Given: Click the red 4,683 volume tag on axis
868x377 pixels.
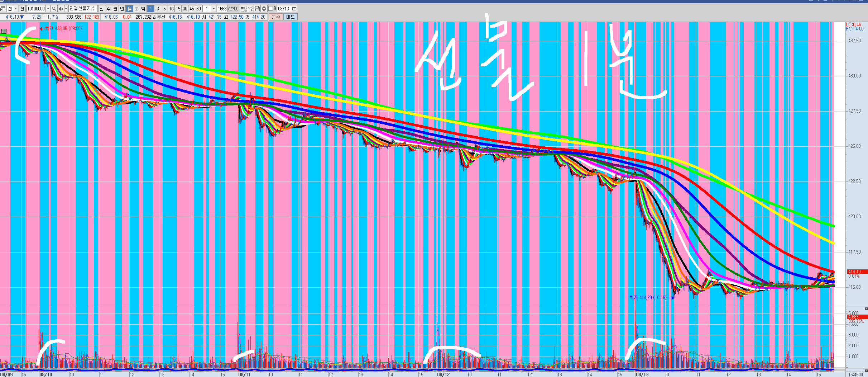Looking at the screenshot, I should [857, 317].
